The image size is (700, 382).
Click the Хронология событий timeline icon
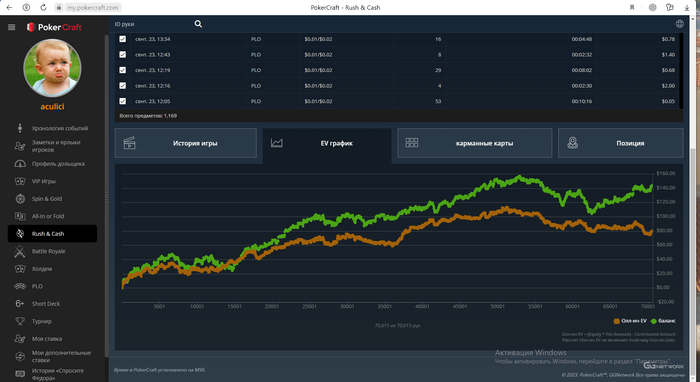(x=20, y=128)
